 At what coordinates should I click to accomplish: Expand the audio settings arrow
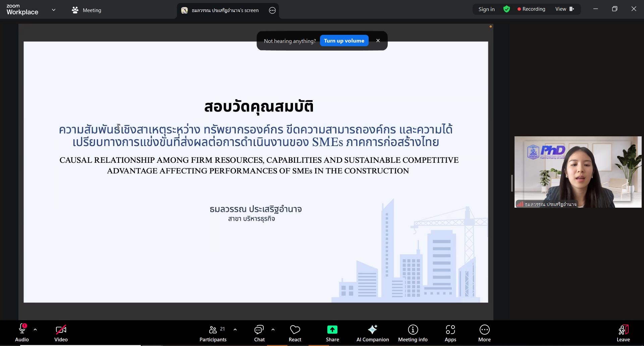(35, 330)
